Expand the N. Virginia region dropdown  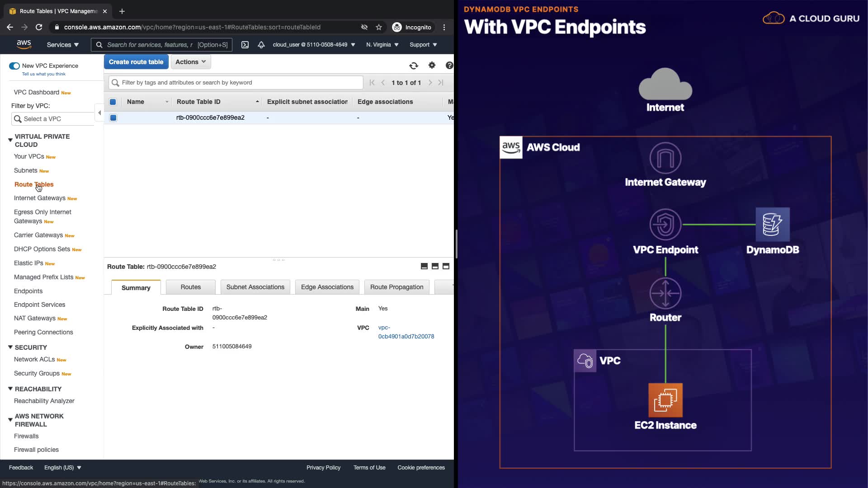point(382,45)
